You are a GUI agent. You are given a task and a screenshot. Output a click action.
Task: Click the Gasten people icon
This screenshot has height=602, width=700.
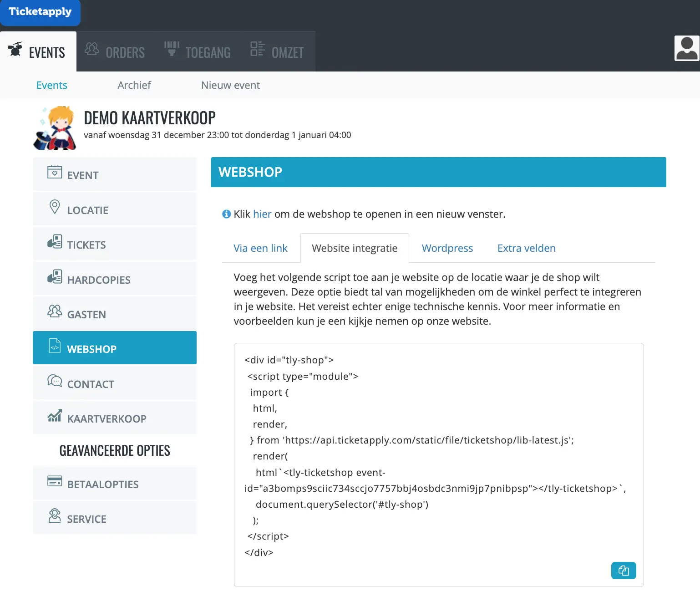pos(55,311)
